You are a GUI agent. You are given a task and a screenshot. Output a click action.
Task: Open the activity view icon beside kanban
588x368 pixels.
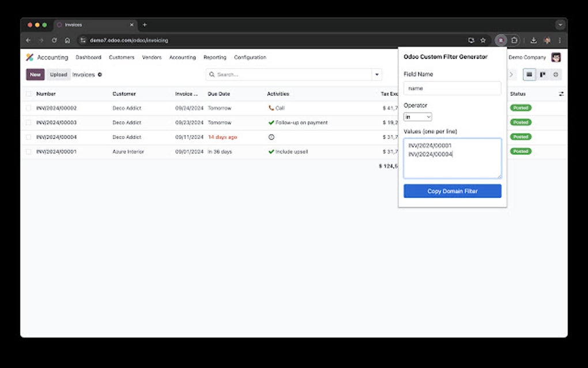click(555, 74)
